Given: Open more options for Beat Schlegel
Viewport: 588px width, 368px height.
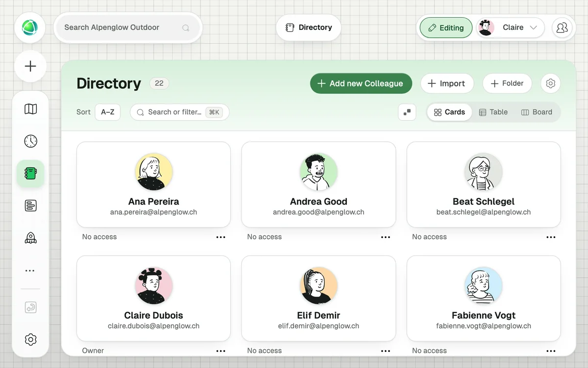Looking at the screenshot, I should click(551, 237).
